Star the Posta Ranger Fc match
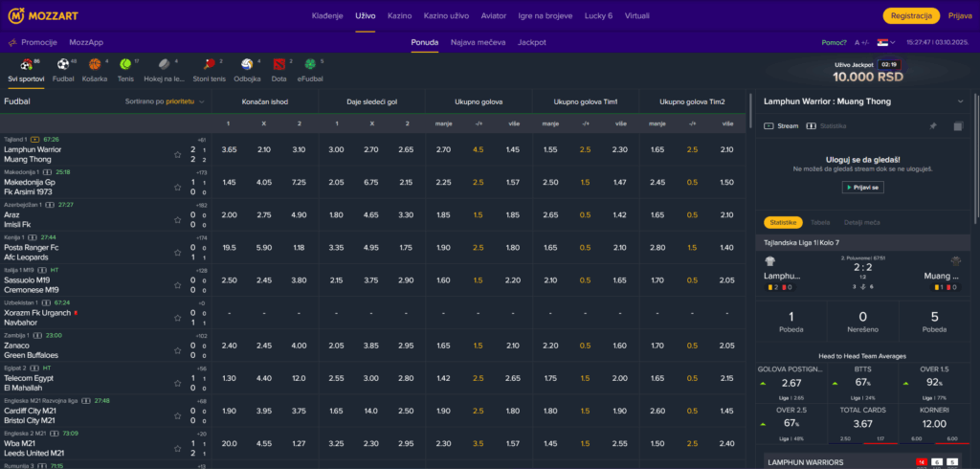 tap(178, 253)
